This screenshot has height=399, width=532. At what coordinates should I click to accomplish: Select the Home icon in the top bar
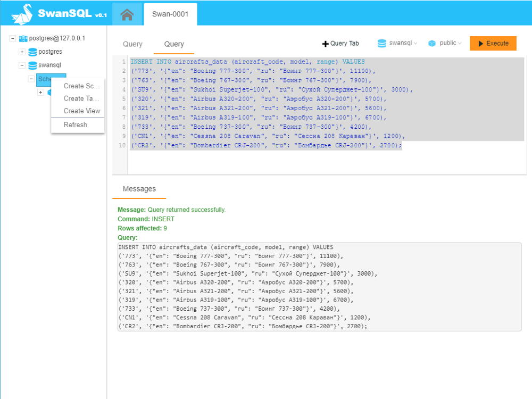tap(127, 15)
